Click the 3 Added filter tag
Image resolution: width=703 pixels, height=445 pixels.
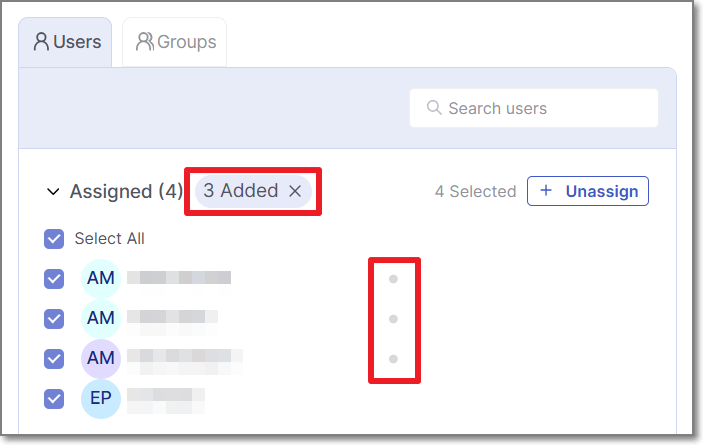tap(240, 191)
